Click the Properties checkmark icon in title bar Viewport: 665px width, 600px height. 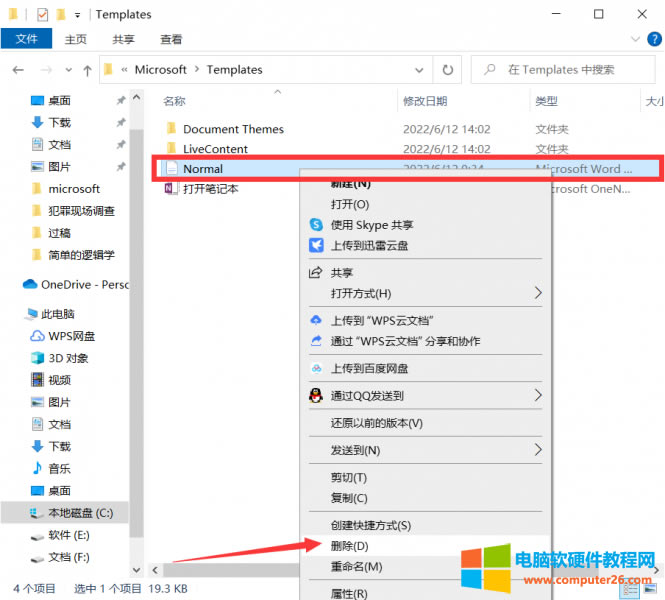point(42,15)
